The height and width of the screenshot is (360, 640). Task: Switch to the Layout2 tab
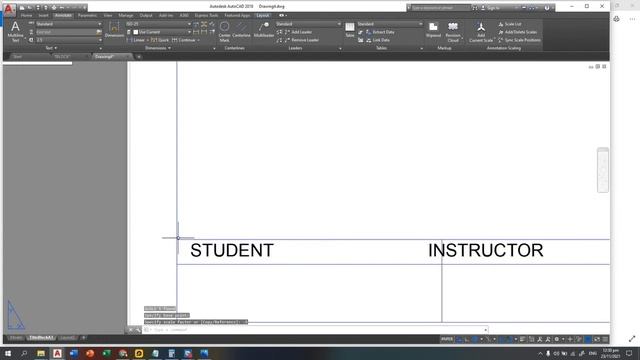pos(67,338)
